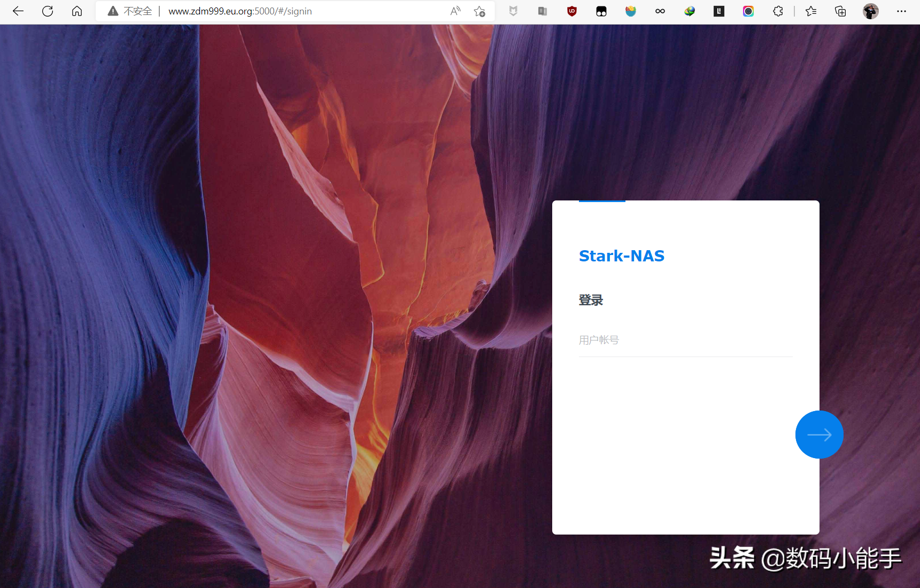Viewport: 920px width, 588px height.
Task: Open the Favorites list icon
Action: 811,11
